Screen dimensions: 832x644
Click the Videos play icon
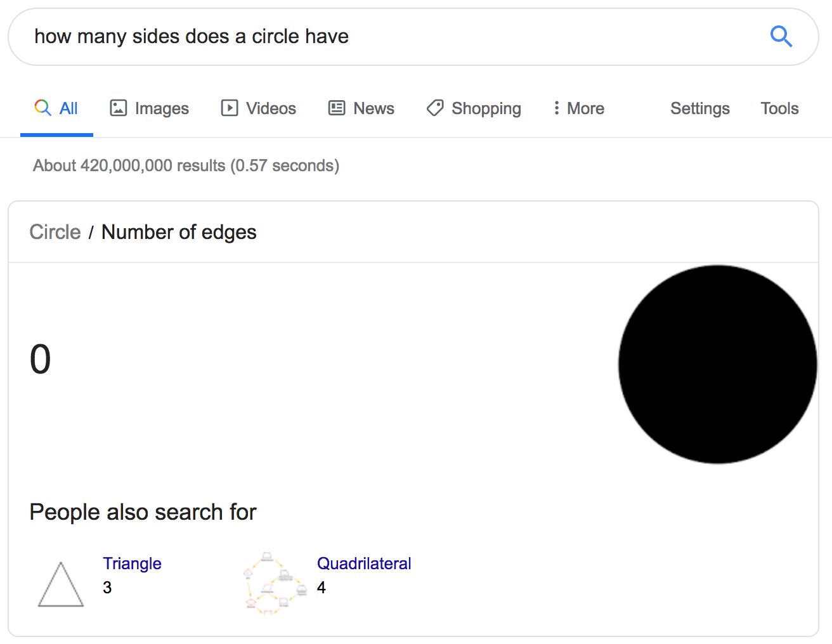click(230, 108)
